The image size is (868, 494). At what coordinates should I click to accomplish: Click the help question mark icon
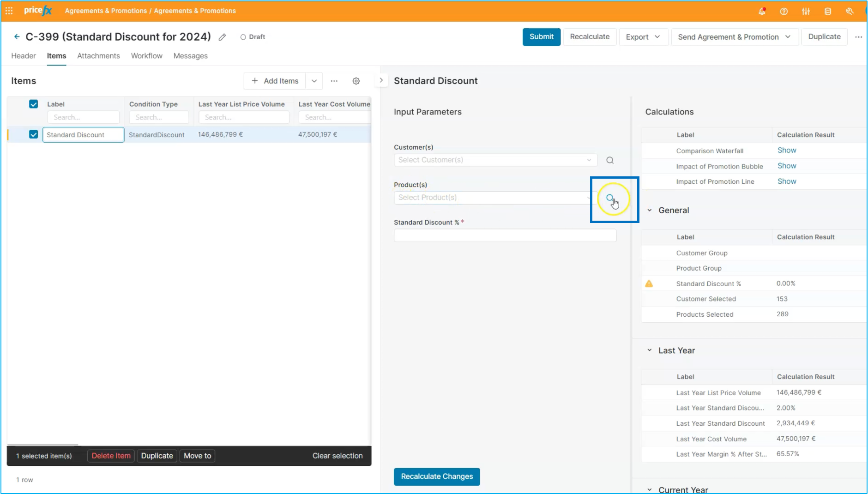click(784, 11)
